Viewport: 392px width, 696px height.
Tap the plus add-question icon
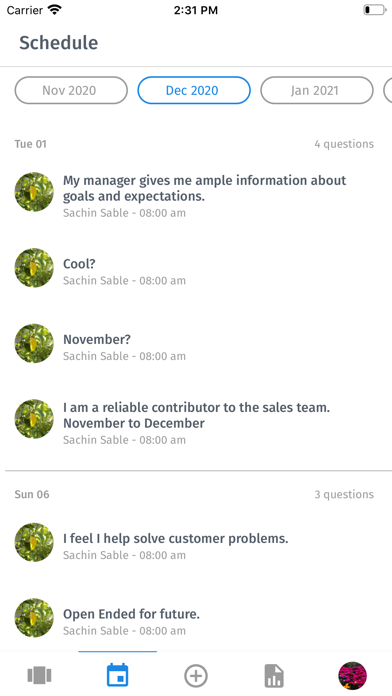196,676
